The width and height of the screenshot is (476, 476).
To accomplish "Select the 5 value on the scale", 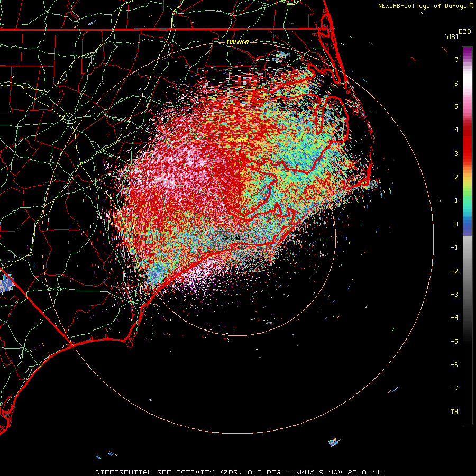I will click(x=456, y=106).
